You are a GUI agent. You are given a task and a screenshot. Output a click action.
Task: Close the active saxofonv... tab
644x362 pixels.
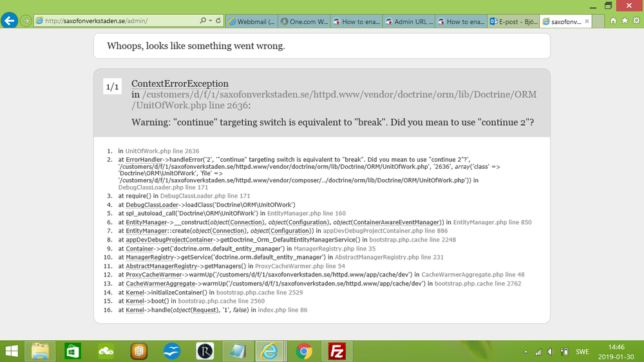[x=587, y=21]
